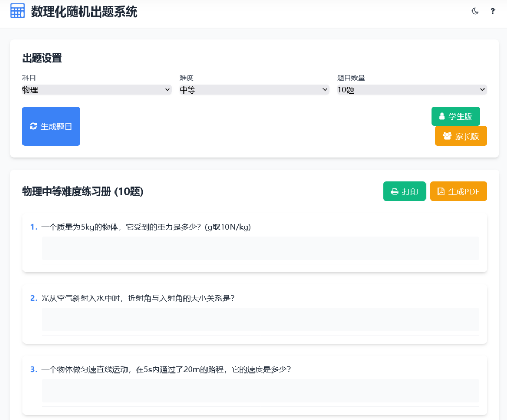The width and height of the screenshot is (507, 420).
Task: Toggle dark mode with the moon icon
Action: pos(475,11)
